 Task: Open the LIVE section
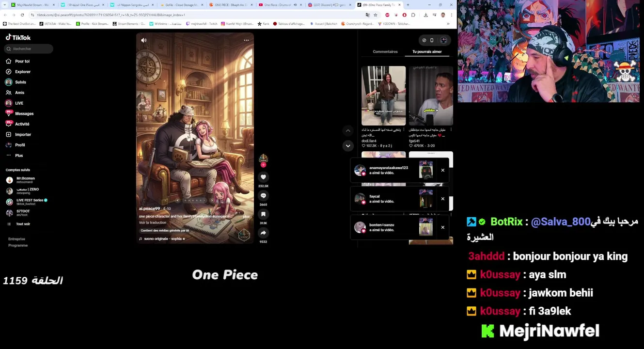point(15,103)
